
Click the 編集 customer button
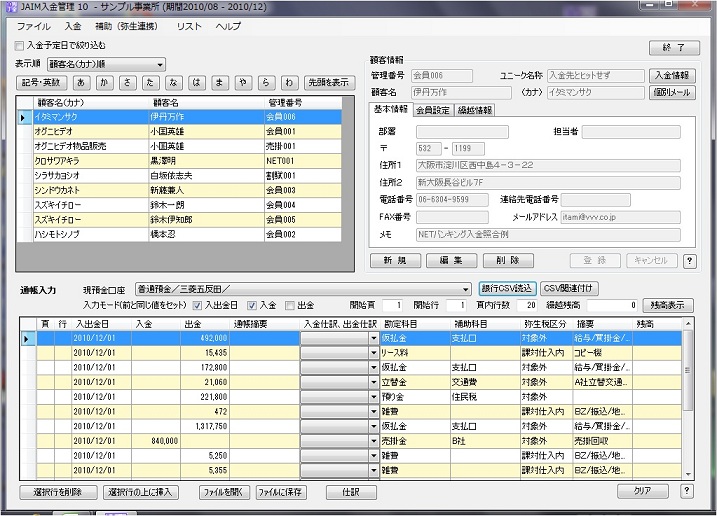(x=451, y=260)
